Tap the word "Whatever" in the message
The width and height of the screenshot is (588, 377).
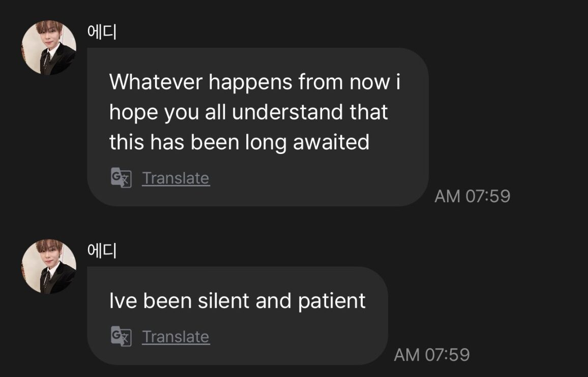(x=156, y=82)
